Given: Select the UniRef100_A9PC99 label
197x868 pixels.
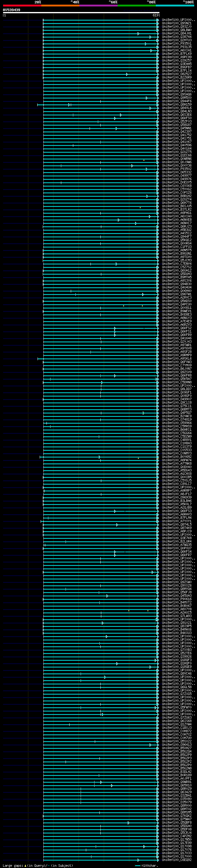Looking at the screenshot, I should click(177, 57).
